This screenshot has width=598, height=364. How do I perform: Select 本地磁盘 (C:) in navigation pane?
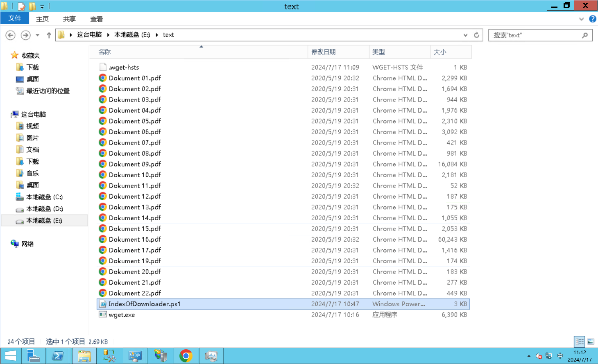44,197
